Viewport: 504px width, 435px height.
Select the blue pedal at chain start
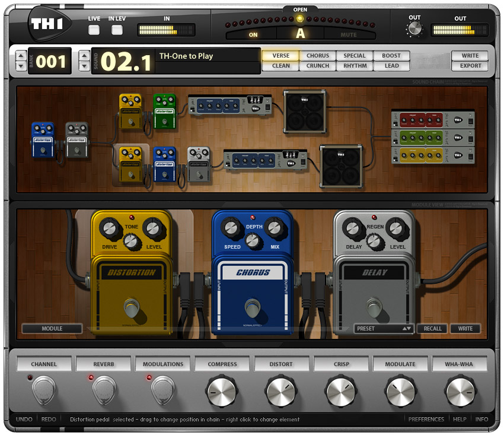(43, 140)
